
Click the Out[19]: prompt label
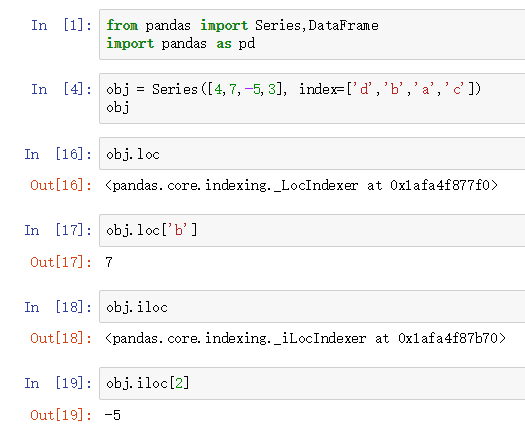coord(61,415)
